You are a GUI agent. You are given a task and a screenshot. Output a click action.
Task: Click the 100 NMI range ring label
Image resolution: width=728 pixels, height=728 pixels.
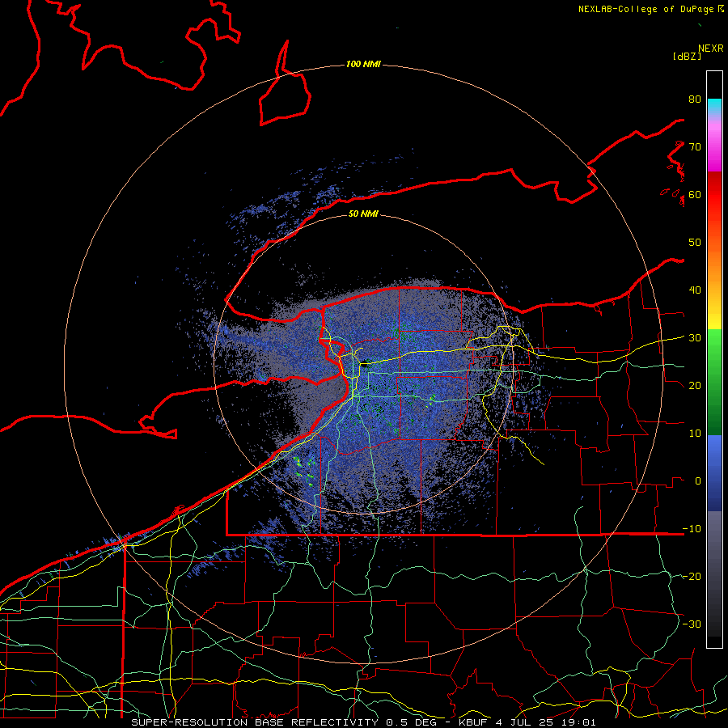[363, 64]
